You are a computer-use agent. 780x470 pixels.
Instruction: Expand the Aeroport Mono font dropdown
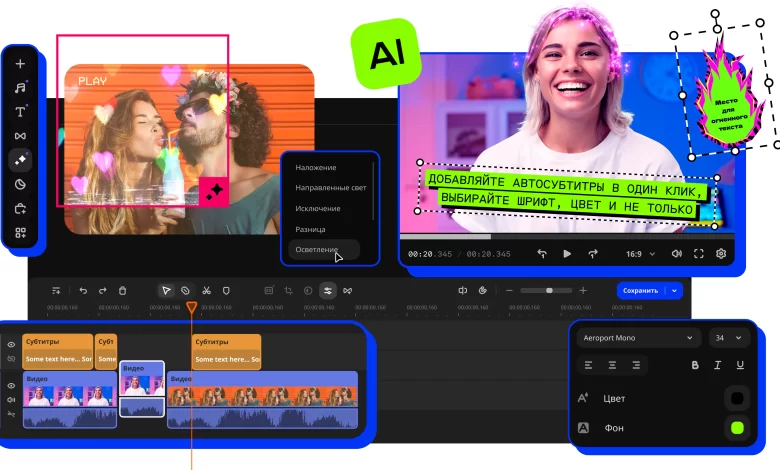coord(638,338)
